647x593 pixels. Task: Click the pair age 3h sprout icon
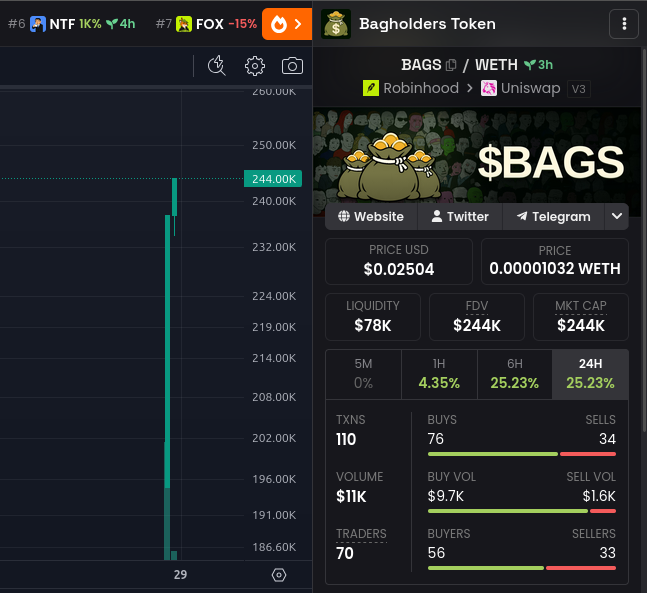pos(529,65)
